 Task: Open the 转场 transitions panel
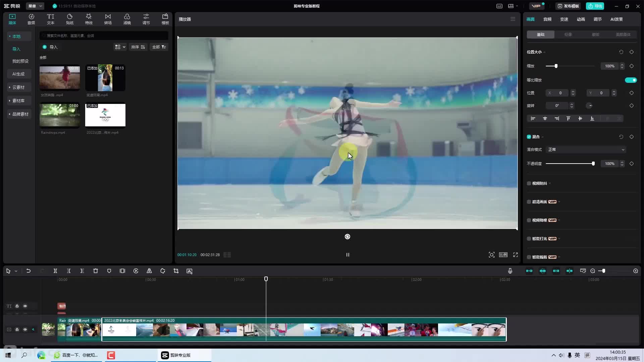[108, 19]
